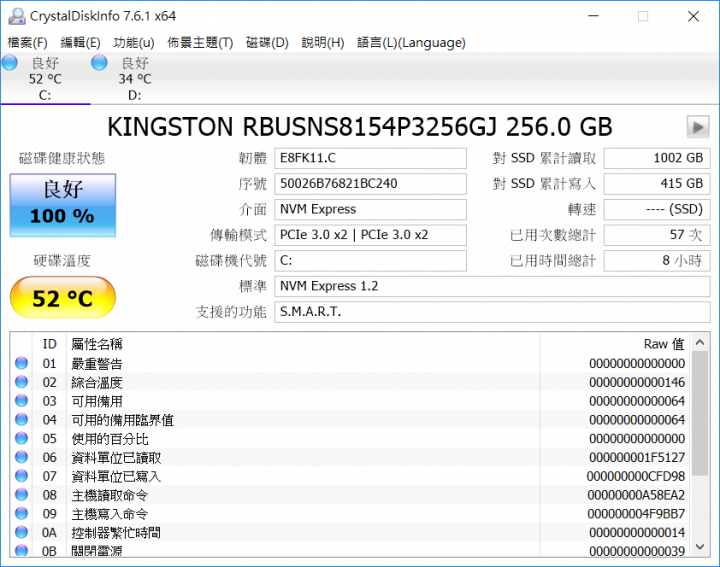720x567 pixels.
Task: Open the 編輯(E) menu
Action: click(80, 43)
